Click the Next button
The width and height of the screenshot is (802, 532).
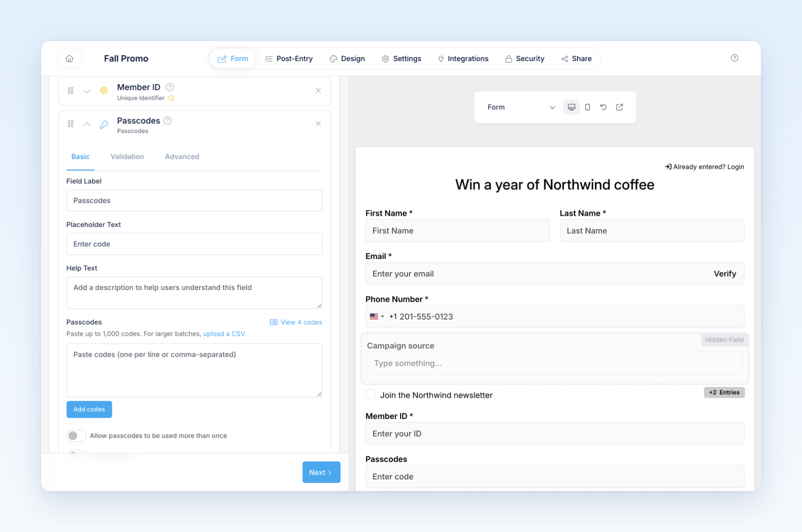pyautogui.click(x=321, y=472)
